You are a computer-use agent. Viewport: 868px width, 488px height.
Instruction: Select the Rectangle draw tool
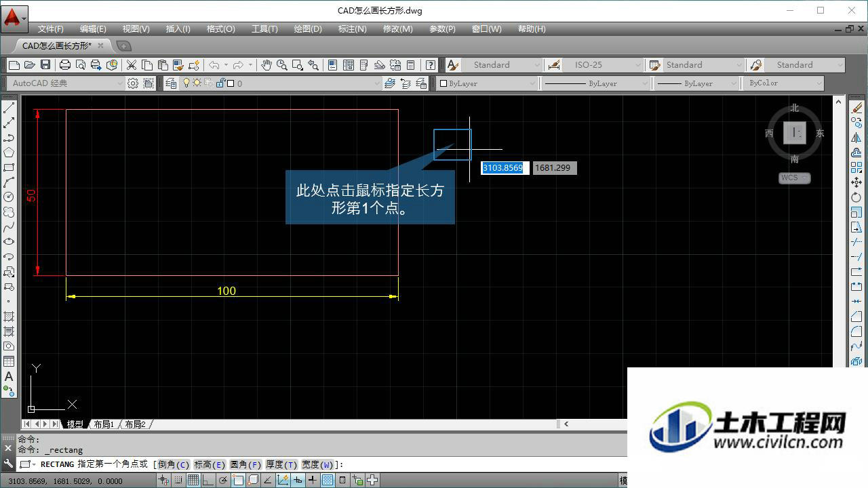pos(9,167)
